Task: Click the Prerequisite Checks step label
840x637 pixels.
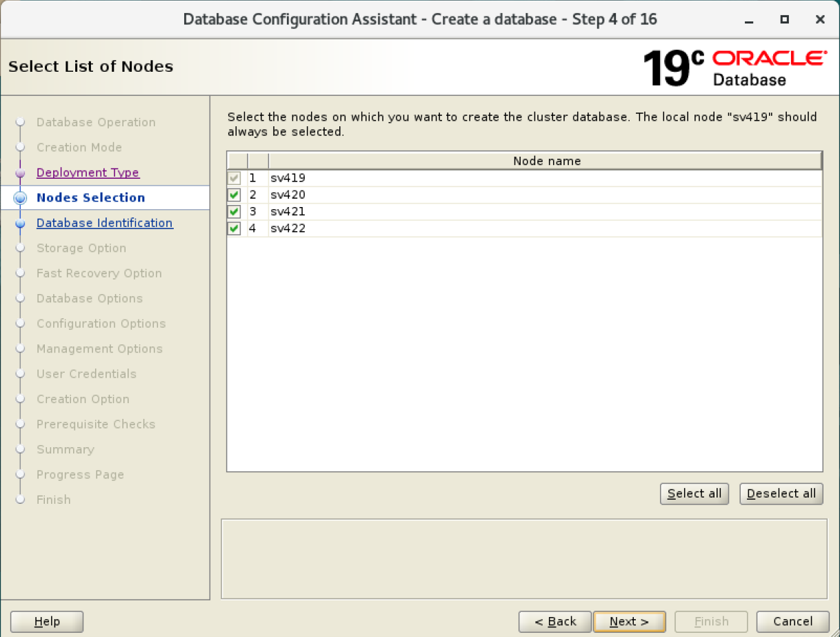Action: pyautogui.click(x=96, y=424)
